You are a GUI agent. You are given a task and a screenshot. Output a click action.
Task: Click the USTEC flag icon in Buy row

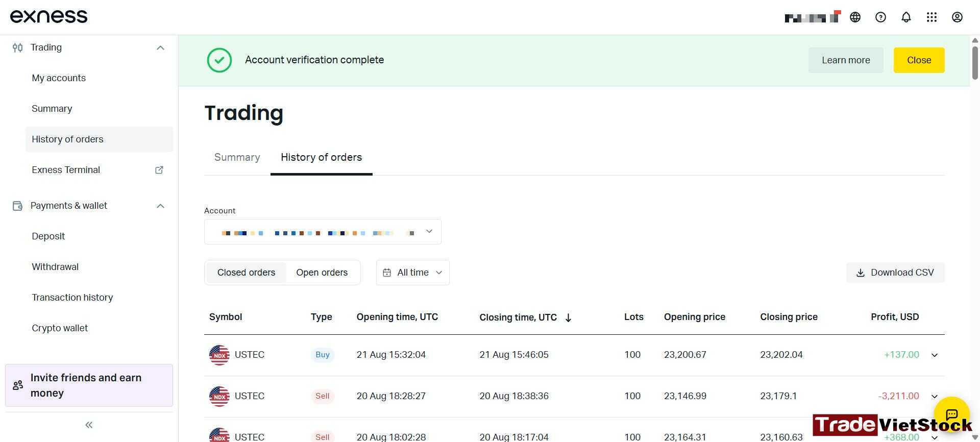pyautogui.click(x=219, y=355)
